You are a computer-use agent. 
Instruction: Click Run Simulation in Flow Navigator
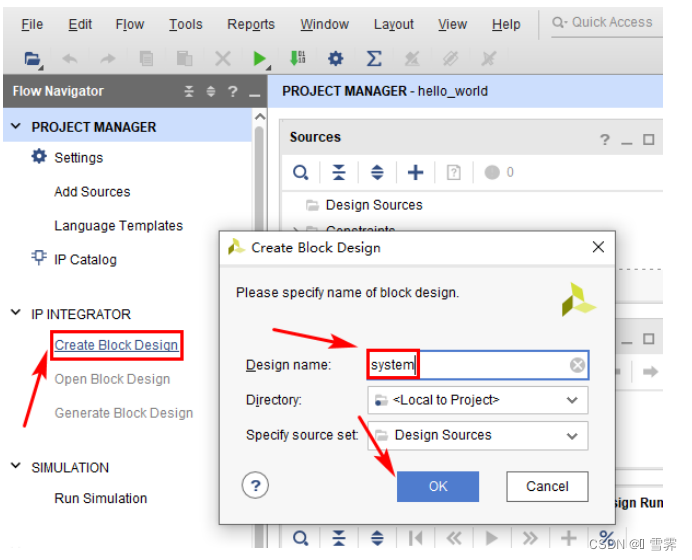pyautogui.click(x=101, y=498)
